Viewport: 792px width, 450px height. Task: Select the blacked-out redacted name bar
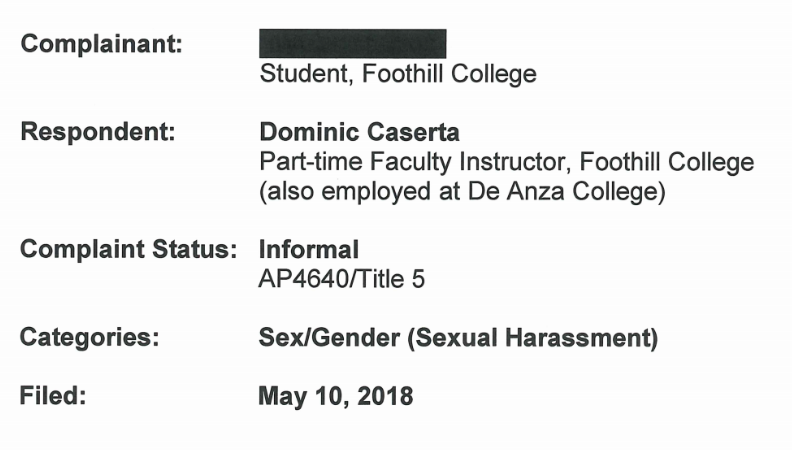pos(353,43)
